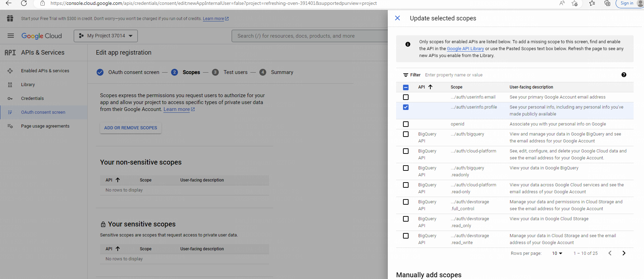The image size is (644, 279).
Task: Click the Google Cloud logo
Action: pyautogui.click(x=42, y=36)
